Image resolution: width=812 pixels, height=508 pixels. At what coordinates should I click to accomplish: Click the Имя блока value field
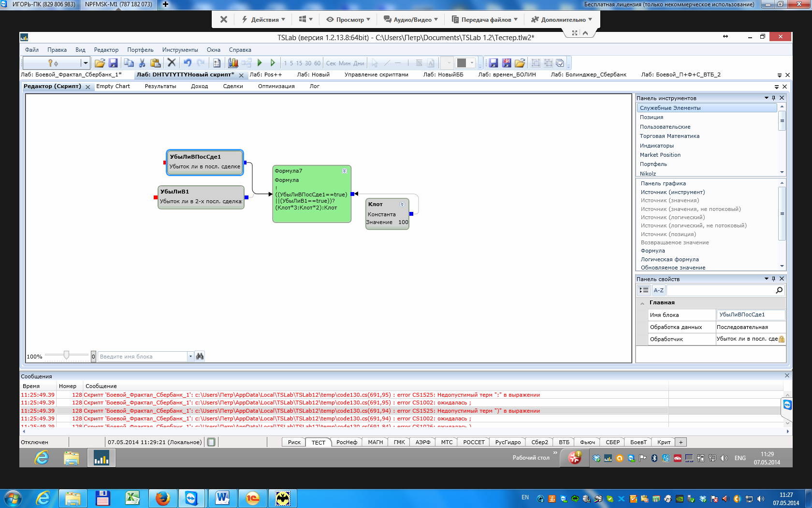coord(750,315)
